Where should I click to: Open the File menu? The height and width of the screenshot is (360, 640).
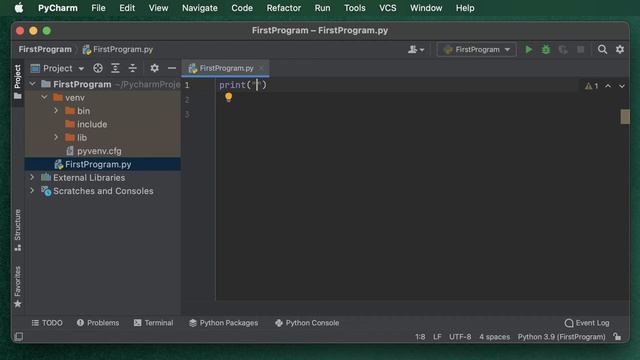coord(98,8)
